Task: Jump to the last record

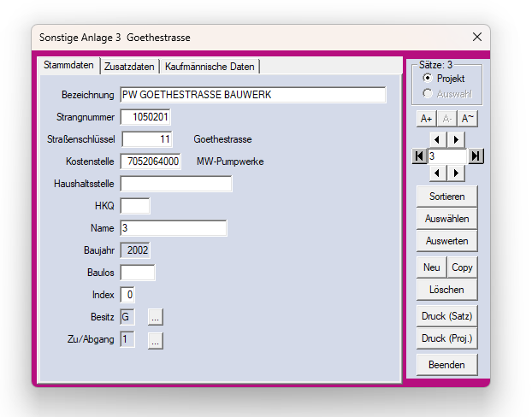Action: (x=476, y=156)
